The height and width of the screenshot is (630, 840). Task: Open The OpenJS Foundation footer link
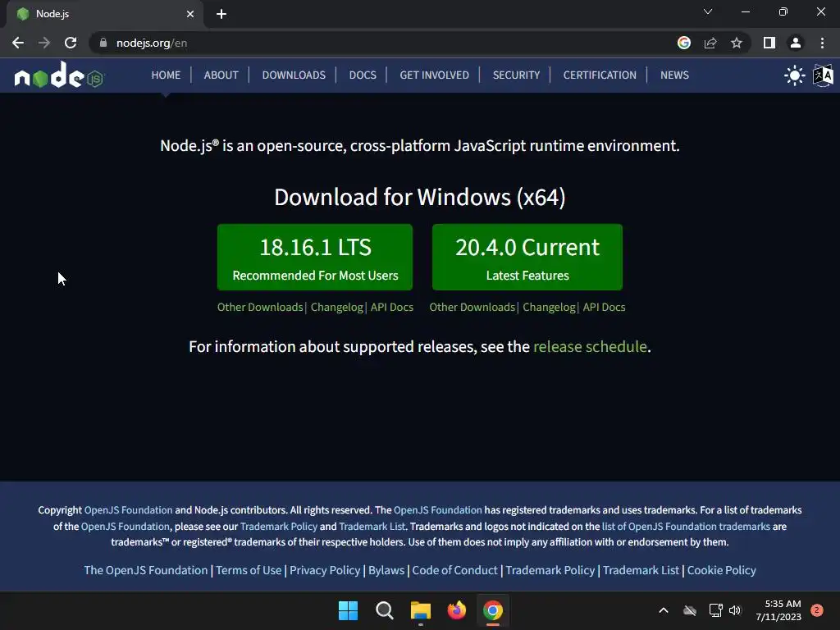pos(146,570)
